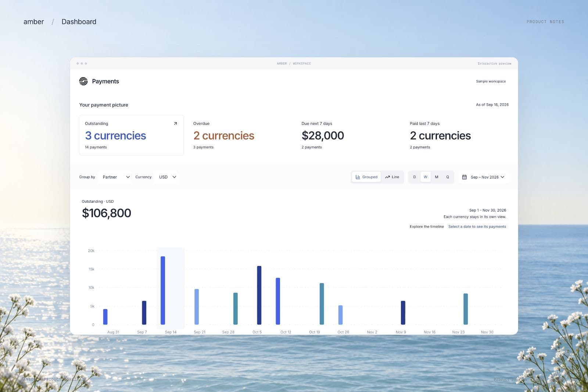The height and width of the screenshot is (392, 588).
Task: Click the Sep 28 teal bar
Action: (236, 309)
